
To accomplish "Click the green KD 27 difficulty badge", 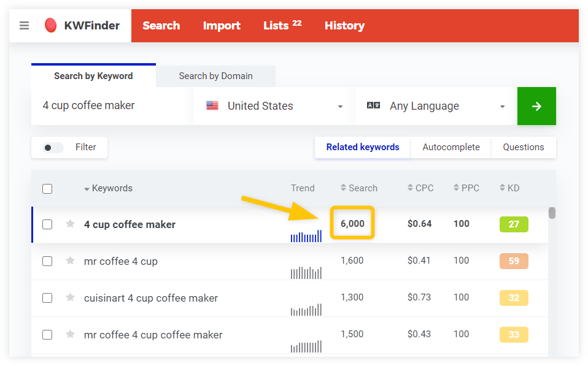I will [514, 224].
